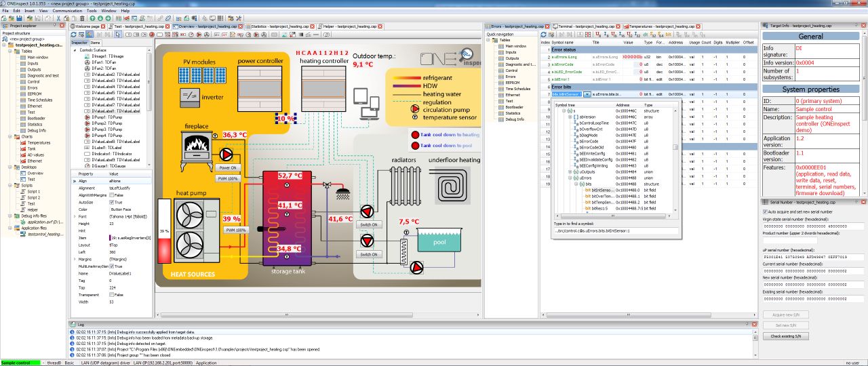The image size is (868, 366).
Task: Collapse the Desktops node in Project explorer
Action: coord(9,166)
